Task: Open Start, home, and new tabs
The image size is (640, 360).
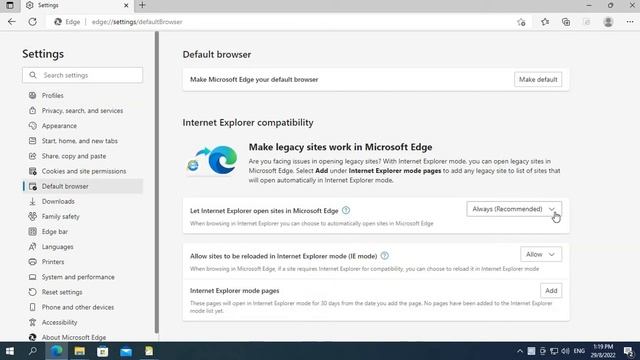Action: coord(83,141)
